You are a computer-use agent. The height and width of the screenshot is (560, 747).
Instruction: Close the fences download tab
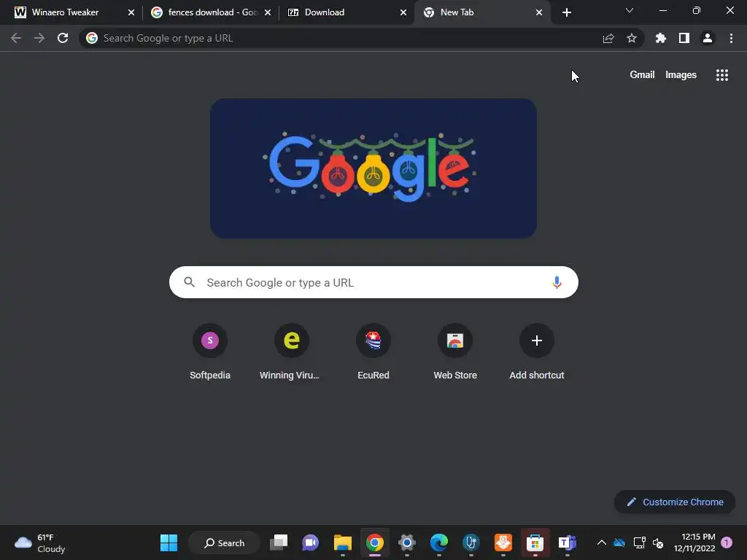click(268, 12)
